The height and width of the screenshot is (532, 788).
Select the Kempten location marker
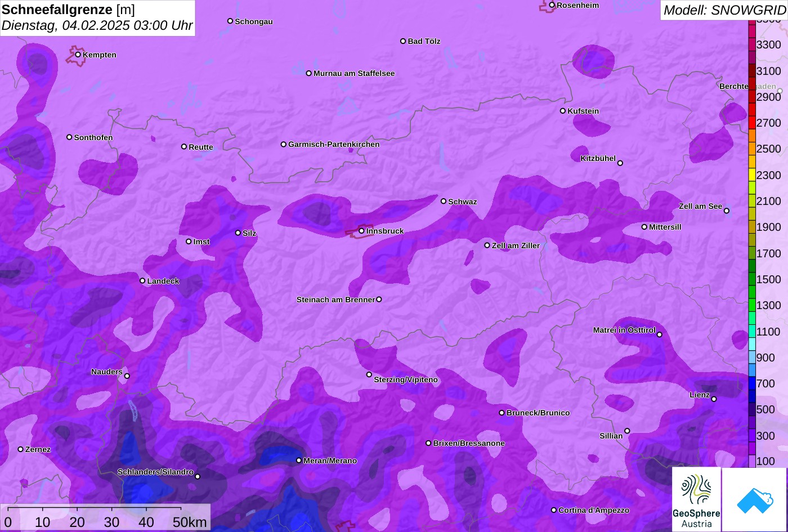coord(78,55)
